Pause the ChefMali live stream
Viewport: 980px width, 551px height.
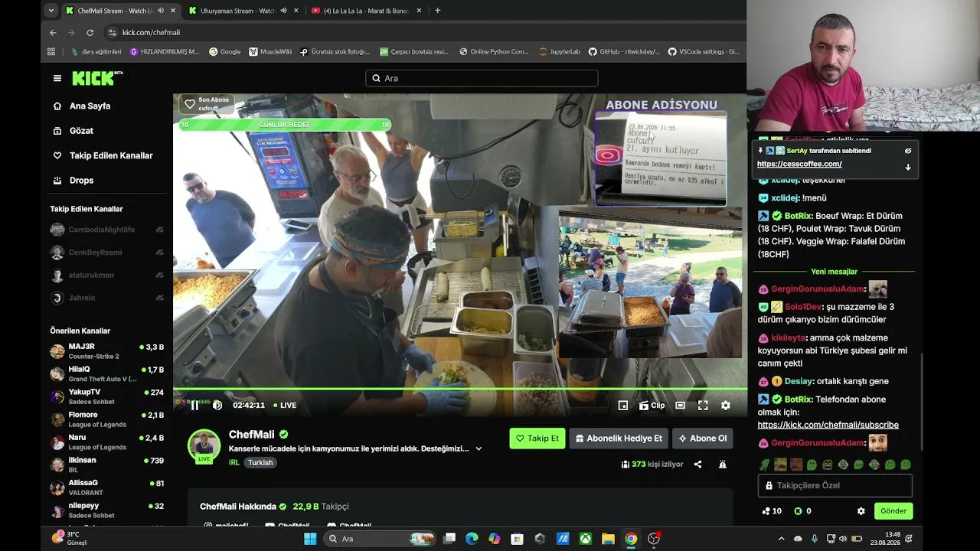coord(194,406)
